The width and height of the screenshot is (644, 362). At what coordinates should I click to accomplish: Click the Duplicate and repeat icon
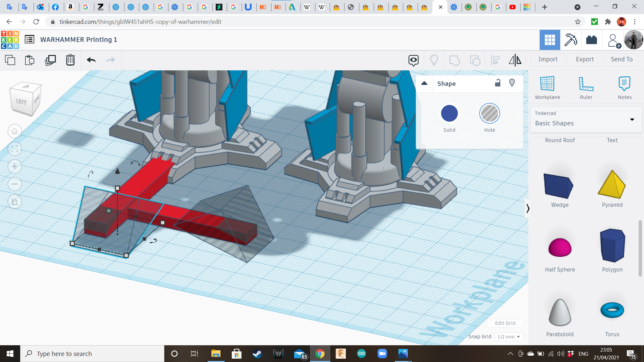(x=50, y=60)
